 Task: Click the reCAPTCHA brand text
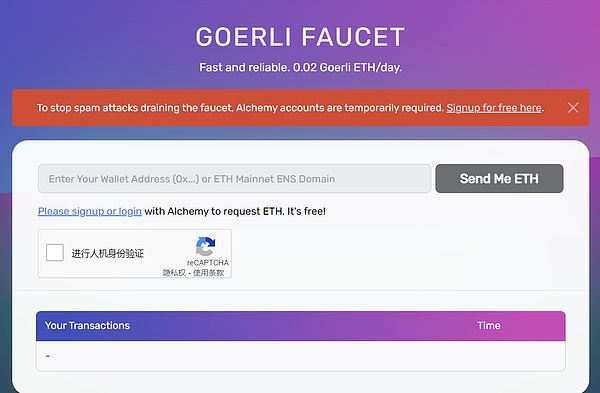[208, 263]
